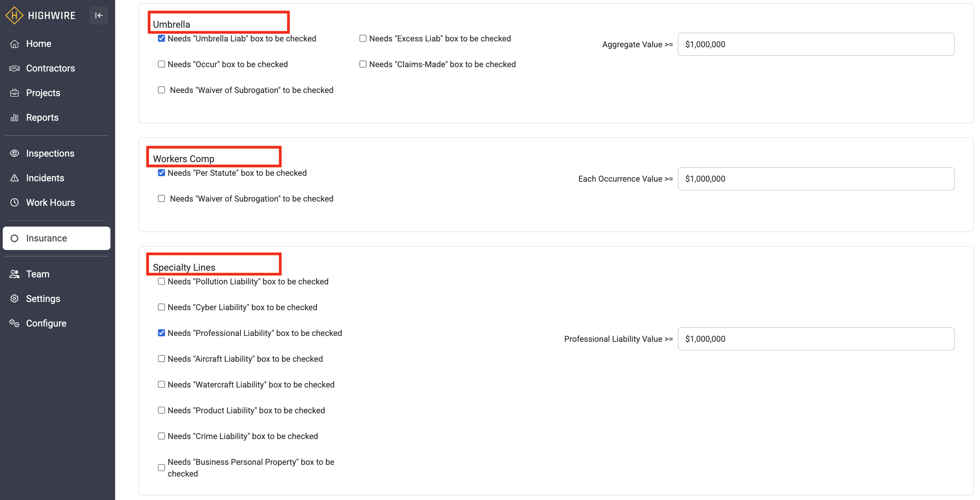Focus the Professional Liability Value field

tap(816, 339)
